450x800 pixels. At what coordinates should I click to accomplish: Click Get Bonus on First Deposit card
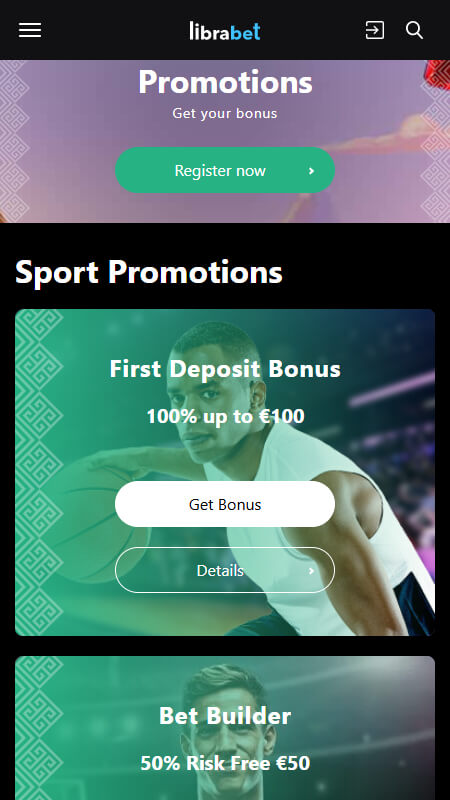(x=225, y=504)
